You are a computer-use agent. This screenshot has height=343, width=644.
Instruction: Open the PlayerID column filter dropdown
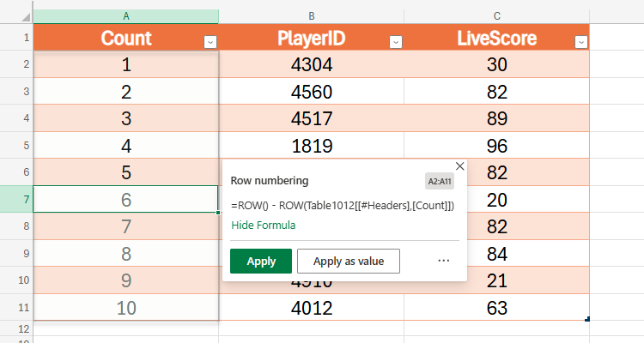(x=396, y=41)
